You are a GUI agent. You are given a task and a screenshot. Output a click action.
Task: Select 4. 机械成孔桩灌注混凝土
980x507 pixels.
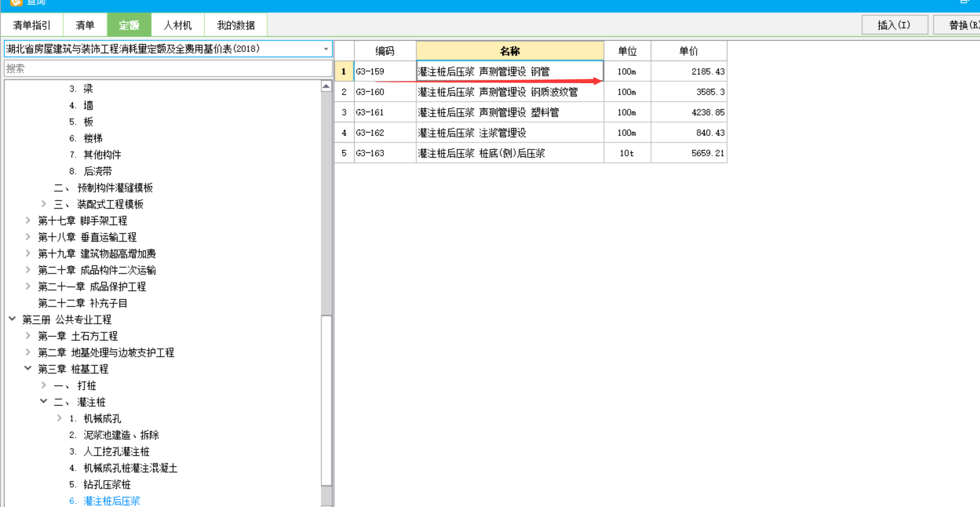(123, 468)
